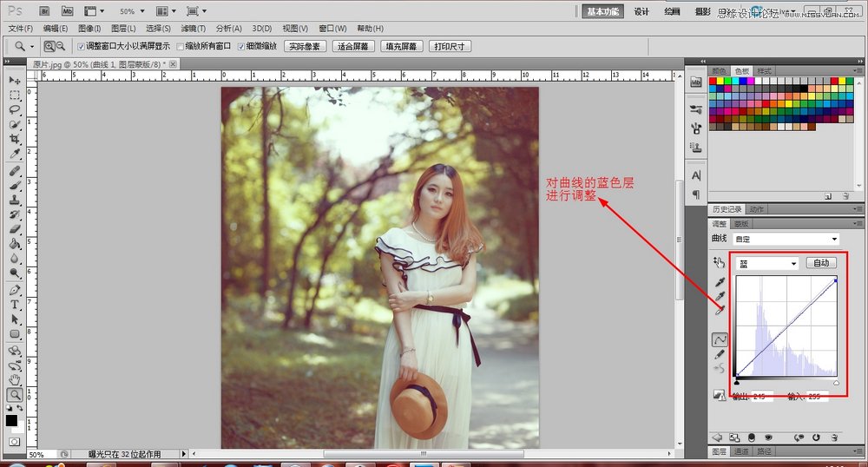Open the 图像(I) menu

(89, 29)
